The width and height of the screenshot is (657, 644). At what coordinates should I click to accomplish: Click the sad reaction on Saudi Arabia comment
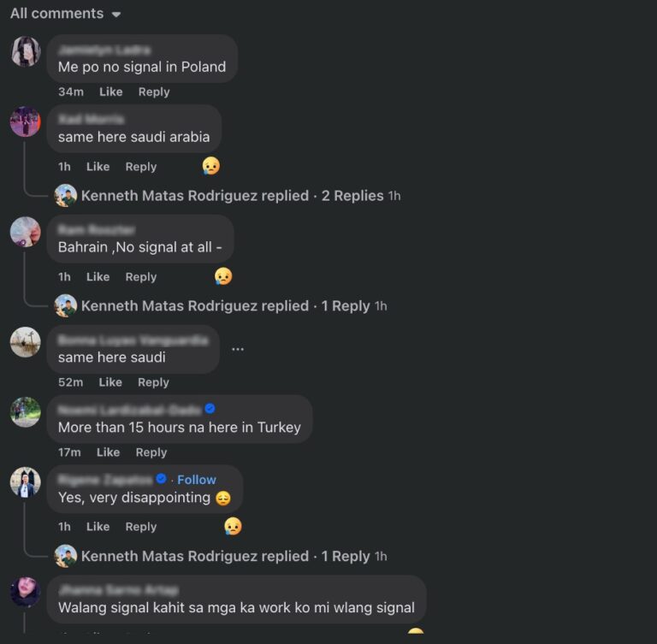coord(211,166)
